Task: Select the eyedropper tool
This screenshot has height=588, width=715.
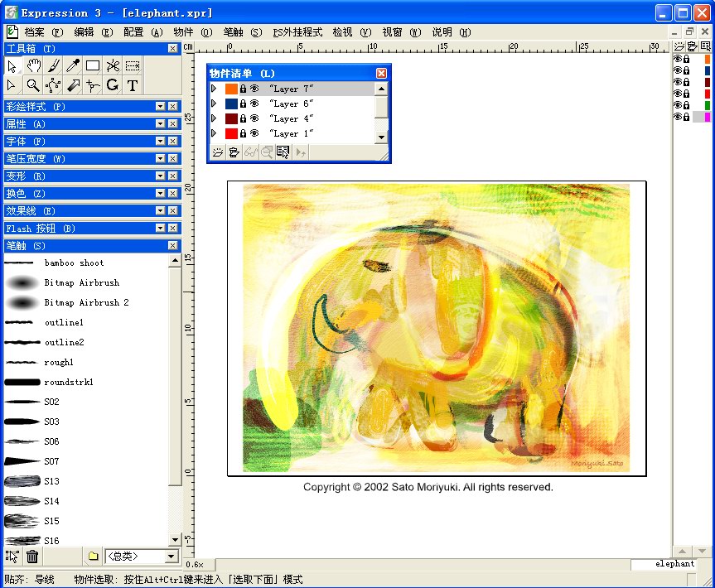Action: click(73, 65)
